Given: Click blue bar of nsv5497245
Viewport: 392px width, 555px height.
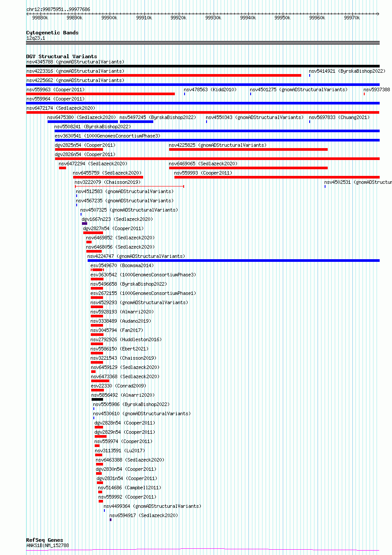Looking at the screenshot, I should tap(137, 122).
